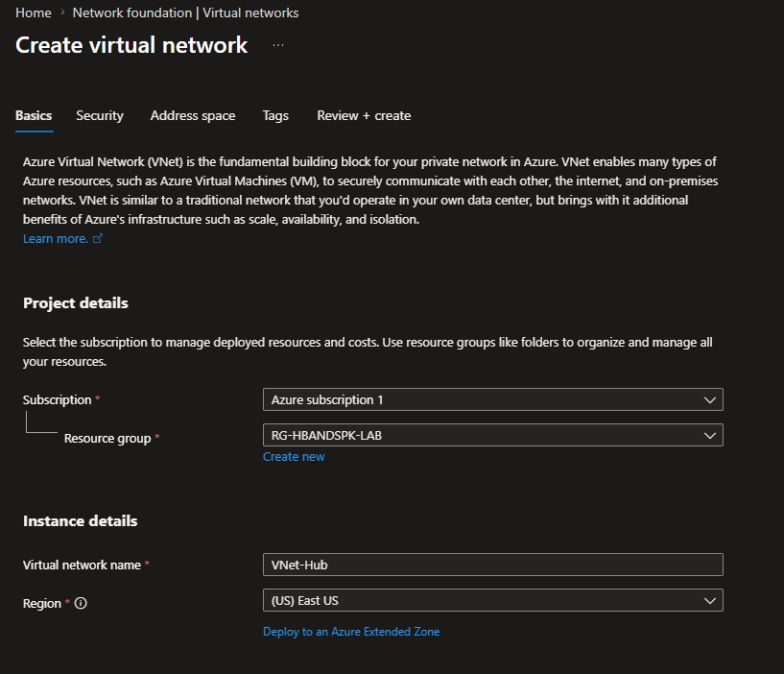Click the 'Region' field label
784x674 pixels.
click(42, 604)
